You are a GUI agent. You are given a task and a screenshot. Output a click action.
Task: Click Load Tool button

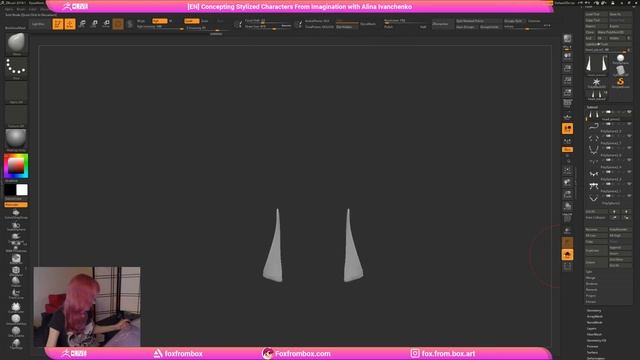[596, 14]
